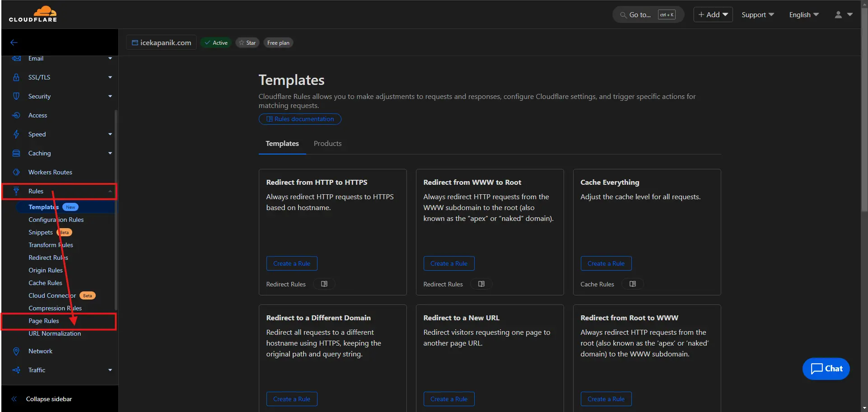This screenshot has width=868, height=412.
Task: Click the SSL/TLS lock icon
Action: click(16, 77)
